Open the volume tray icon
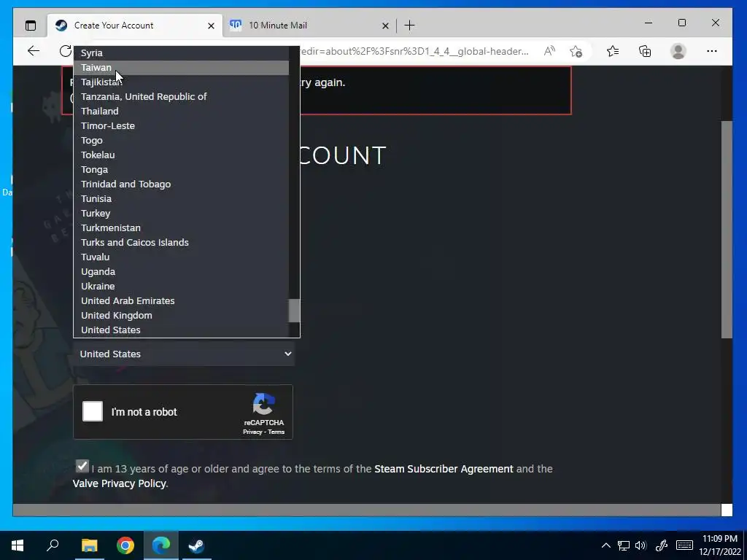The height and width of the screenshot is (560, 747). pos(640,545)
